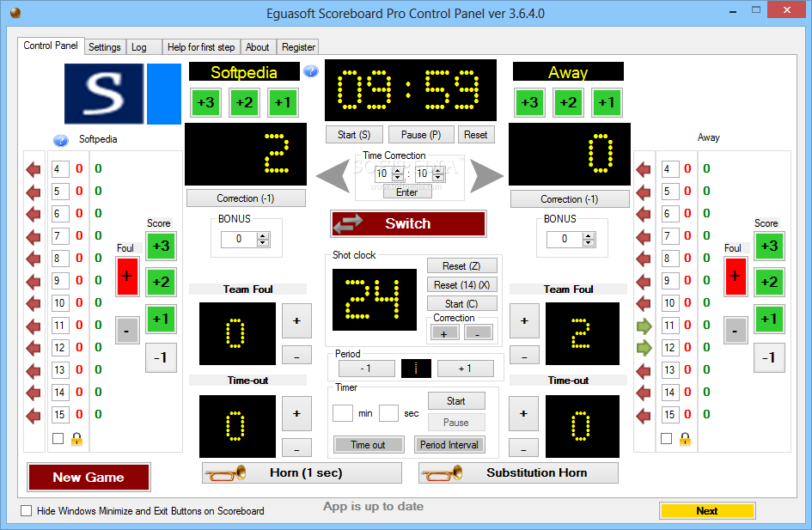Sound the Horn (1 sec) button

[x=302, y=473]
